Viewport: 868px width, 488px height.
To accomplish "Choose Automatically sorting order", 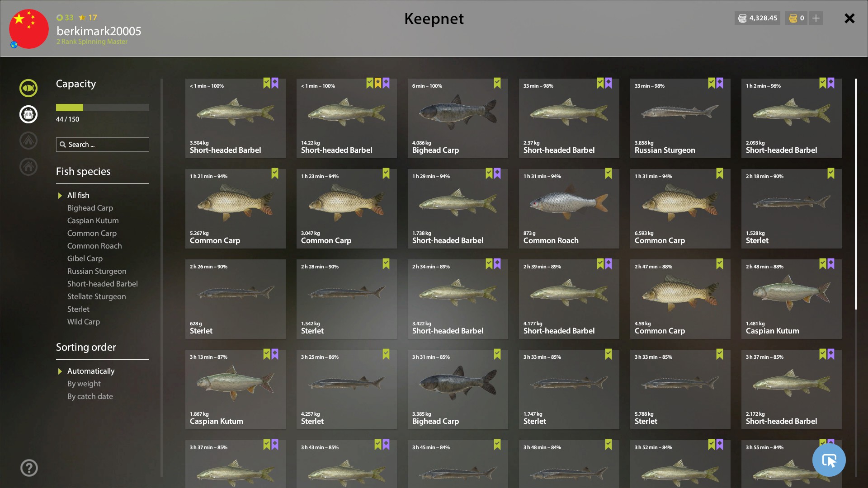I will pyautogui.click(x=91, y=371).
